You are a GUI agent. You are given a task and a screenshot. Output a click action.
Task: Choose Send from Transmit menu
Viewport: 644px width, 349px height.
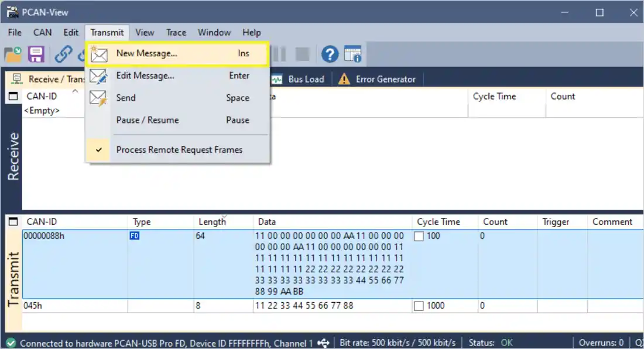[x=177, y=98]
